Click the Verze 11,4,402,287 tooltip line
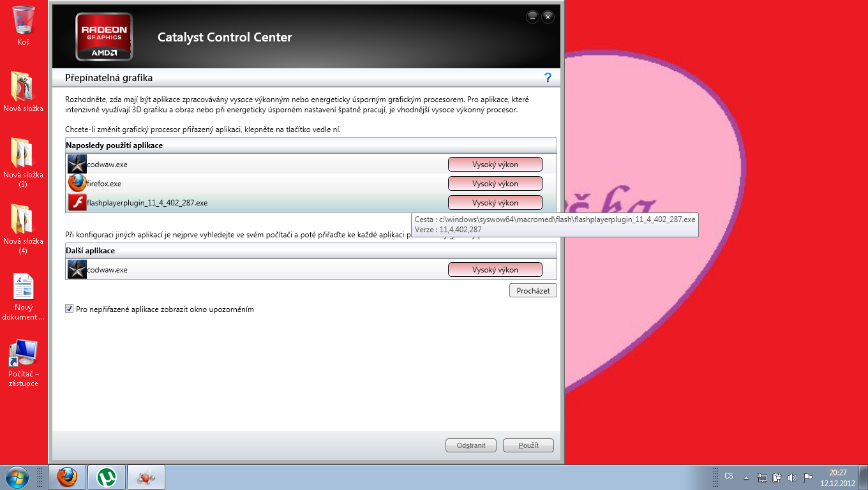 [448, 230]
